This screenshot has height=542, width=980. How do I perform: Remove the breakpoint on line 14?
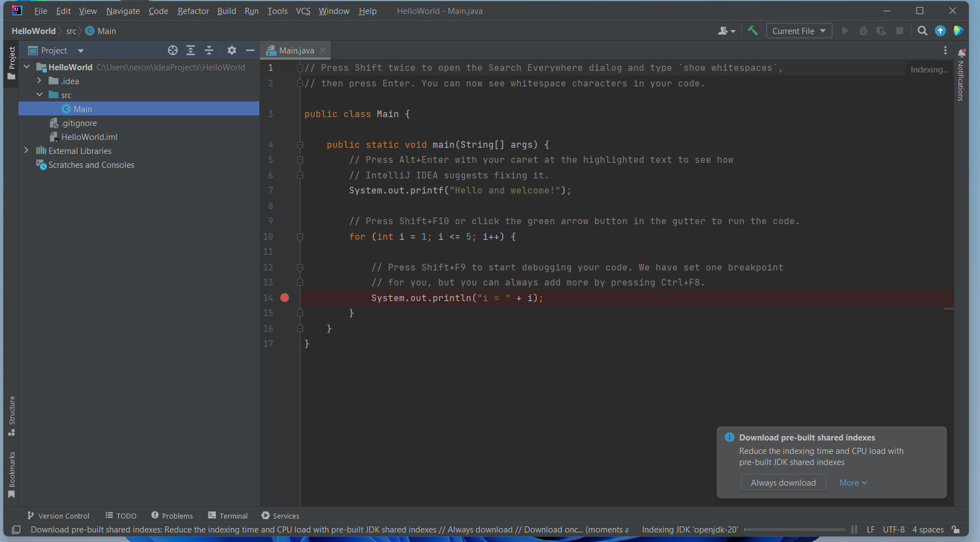(284, 298)
